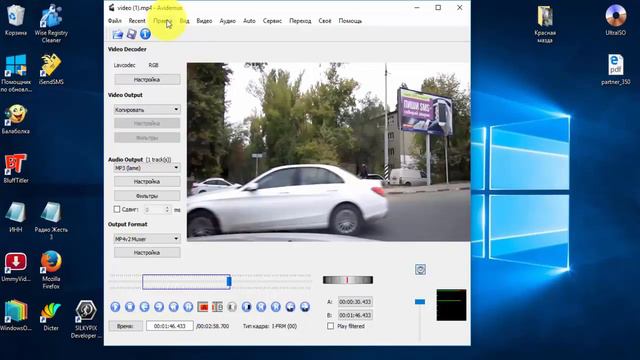This screenshot has width=640, height=360.
Task: Select the iSendSMS desktop icon
Action: coord(51,69)
